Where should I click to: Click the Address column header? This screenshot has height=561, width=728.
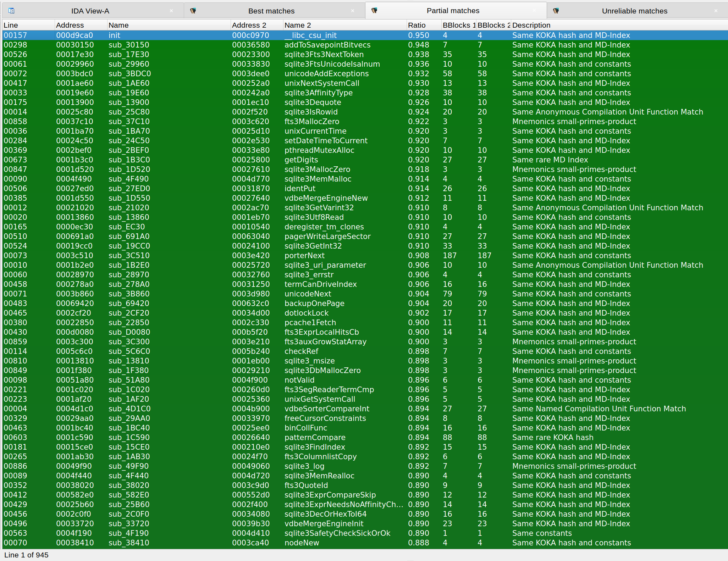tap(70, 25)
